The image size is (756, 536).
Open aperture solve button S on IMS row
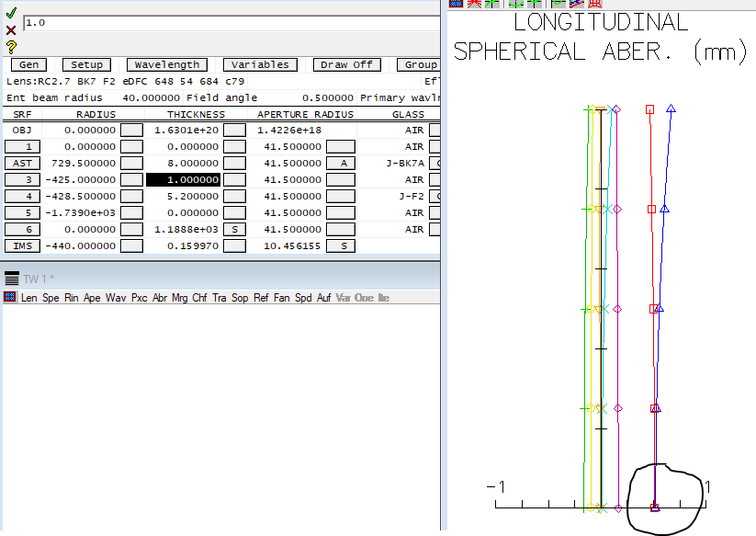pyautogui.click(x=341, y=246)
